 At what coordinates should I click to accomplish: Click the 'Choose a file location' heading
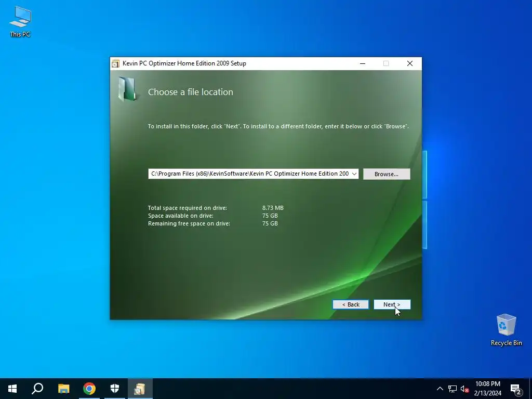[x=190, y=92]
